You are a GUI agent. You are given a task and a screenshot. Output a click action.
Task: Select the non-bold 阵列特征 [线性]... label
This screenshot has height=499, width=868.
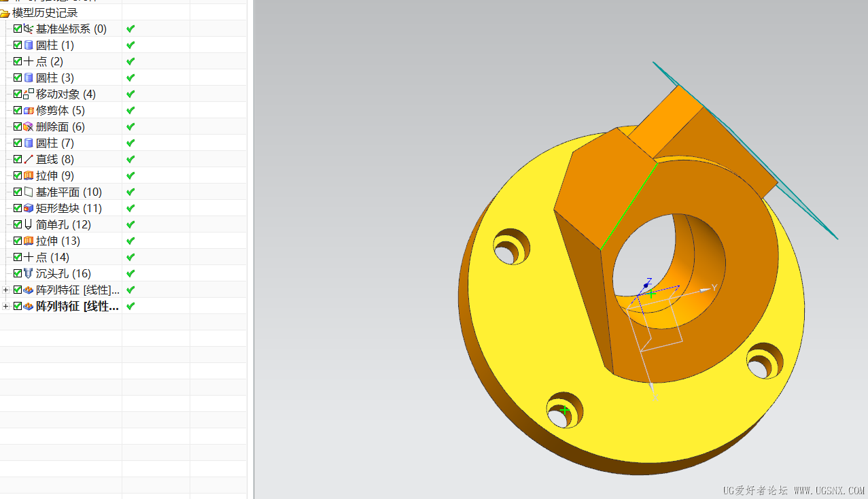[78, 290]
